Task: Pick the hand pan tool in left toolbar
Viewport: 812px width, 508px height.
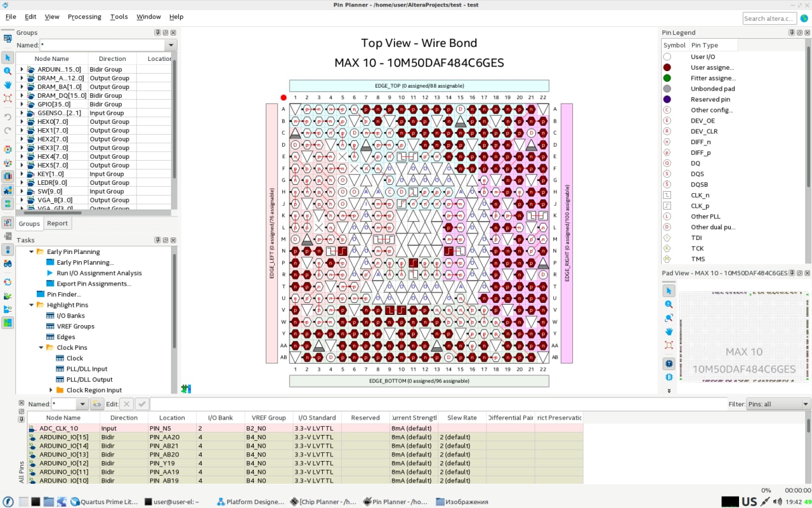Action: click(8, 84)
